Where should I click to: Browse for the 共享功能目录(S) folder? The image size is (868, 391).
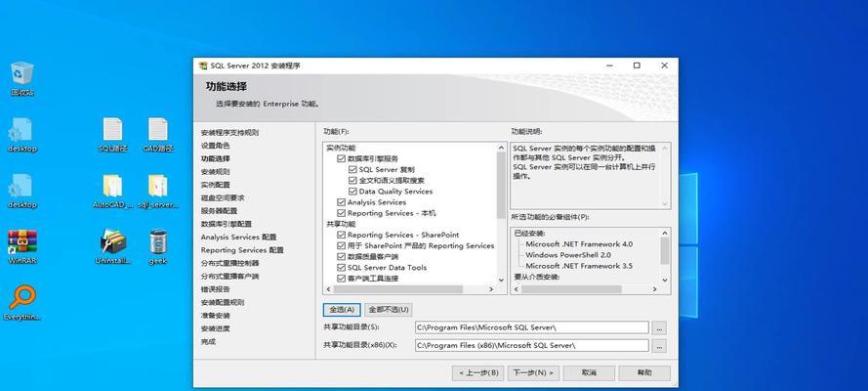659,327
